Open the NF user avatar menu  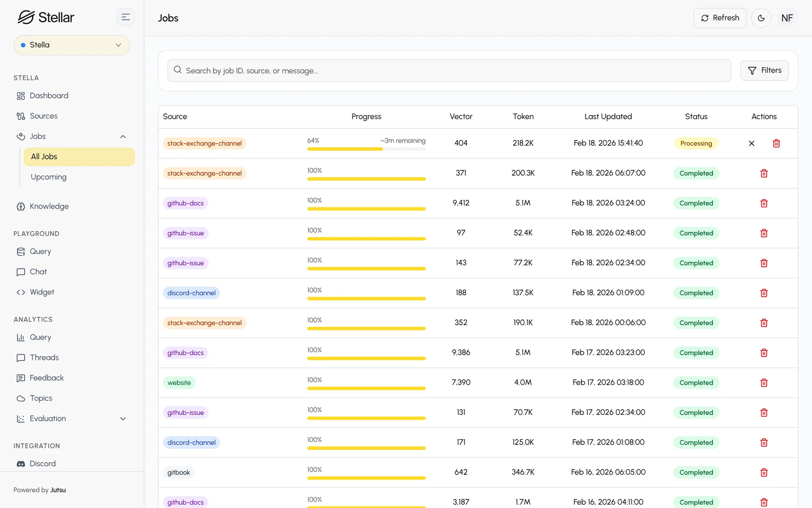(787, 18)
